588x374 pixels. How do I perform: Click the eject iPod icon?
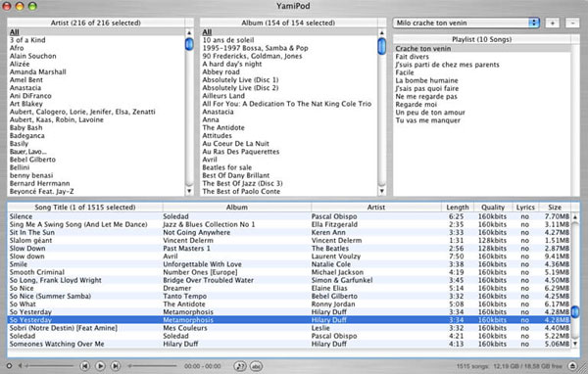pos(572,366)
